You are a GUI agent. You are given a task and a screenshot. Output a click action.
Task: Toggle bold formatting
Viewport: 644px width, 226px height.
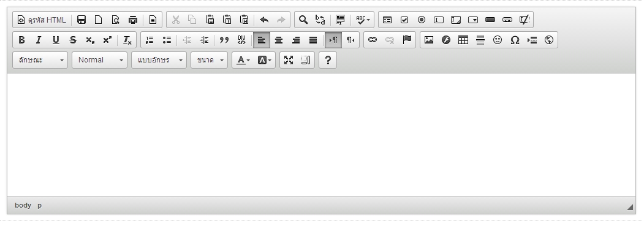pos(22,40)
